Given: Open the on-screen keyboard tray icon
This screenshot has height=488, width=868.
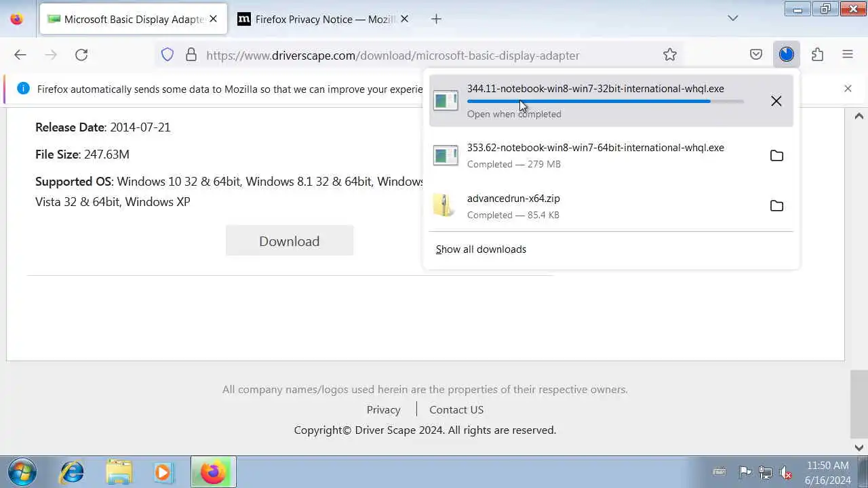Looking at the screenshot, I should [719, 472].
